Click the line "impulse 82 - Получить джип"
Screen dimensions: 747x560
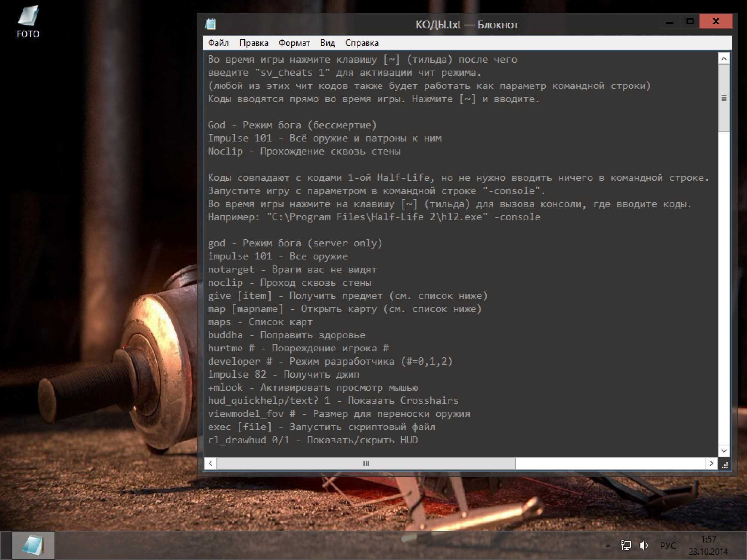283,374
